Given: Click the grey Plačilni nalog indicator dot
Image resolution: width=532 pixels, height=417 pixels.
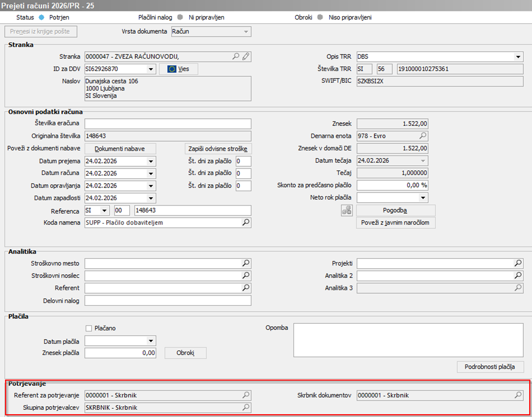Looking at the screenshot, I should [180, 17].
